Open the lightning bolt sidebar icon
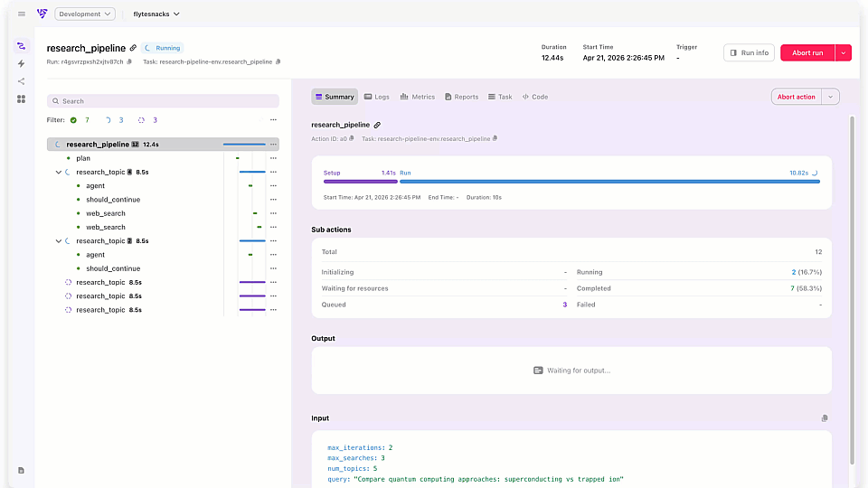 [x=21, y=63]
